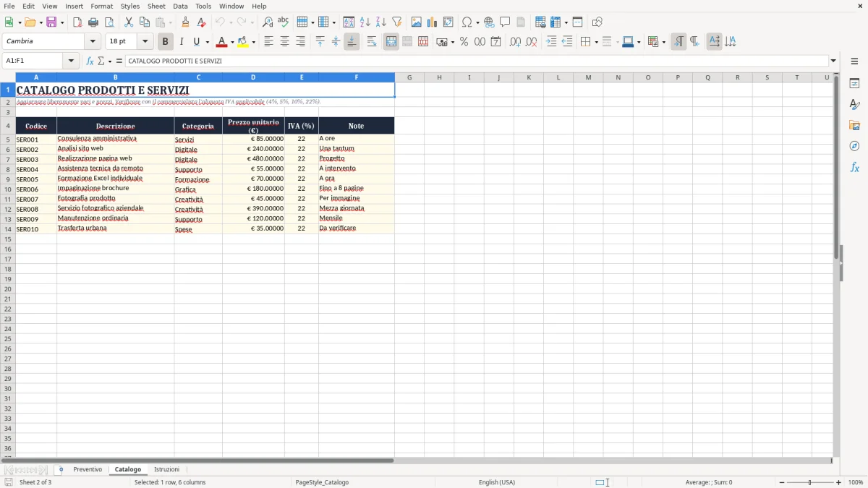868x488 pixels.
Task: Insert an image using the picture icon
Action: (417, 22)
